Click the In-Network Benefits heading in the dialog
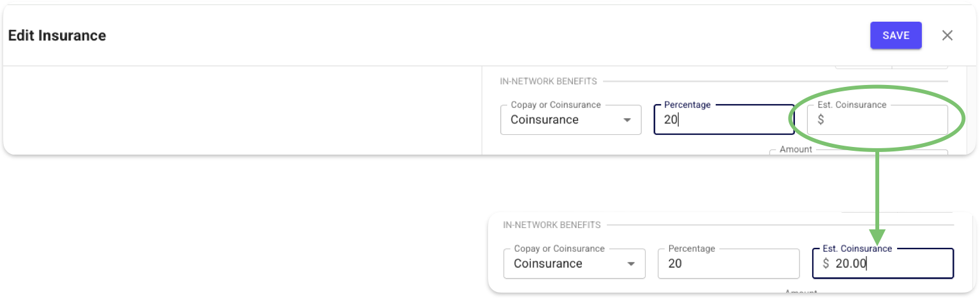This screenshot has height=299, width=980. tap(549, 81)
